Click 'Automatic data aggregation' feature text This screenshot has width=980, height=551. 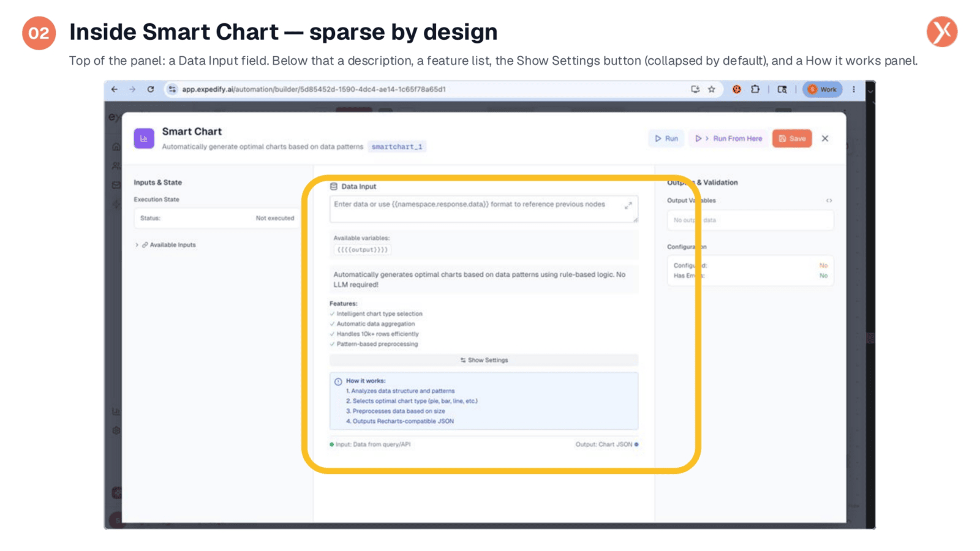click(x=375, y=324)
